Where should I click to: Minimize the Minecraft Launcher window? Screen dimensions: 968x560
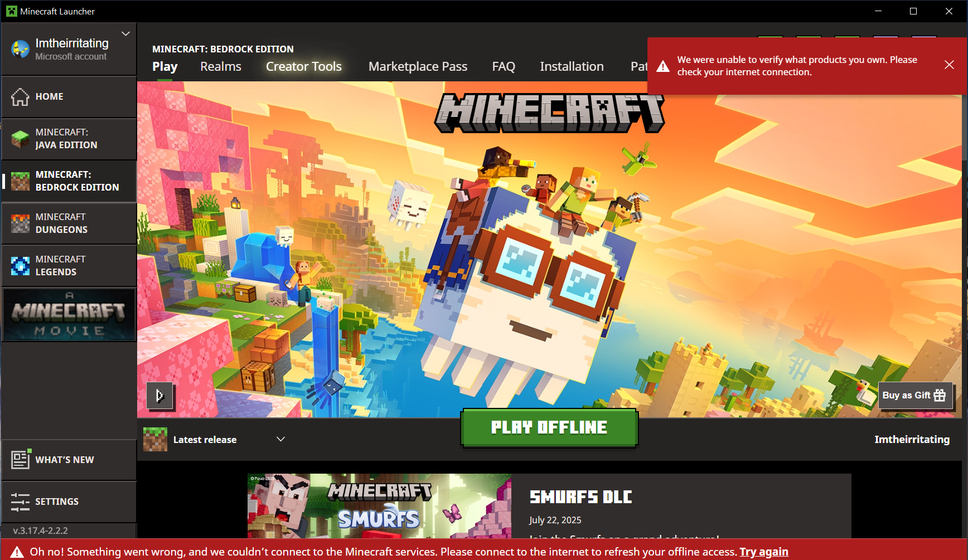tap(878, 11)
